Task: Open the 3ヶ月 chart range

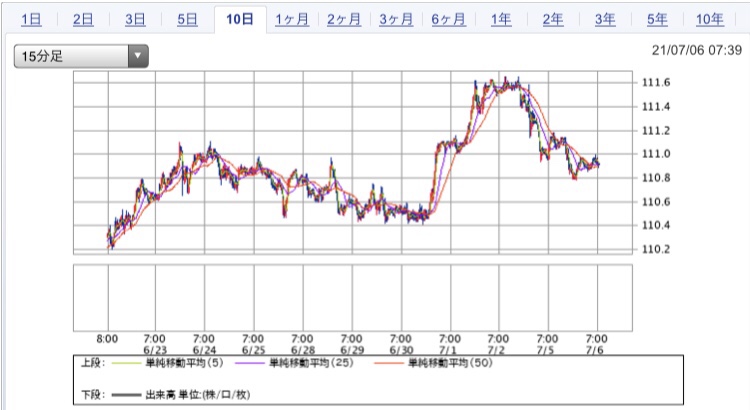Action: (397, 20)
